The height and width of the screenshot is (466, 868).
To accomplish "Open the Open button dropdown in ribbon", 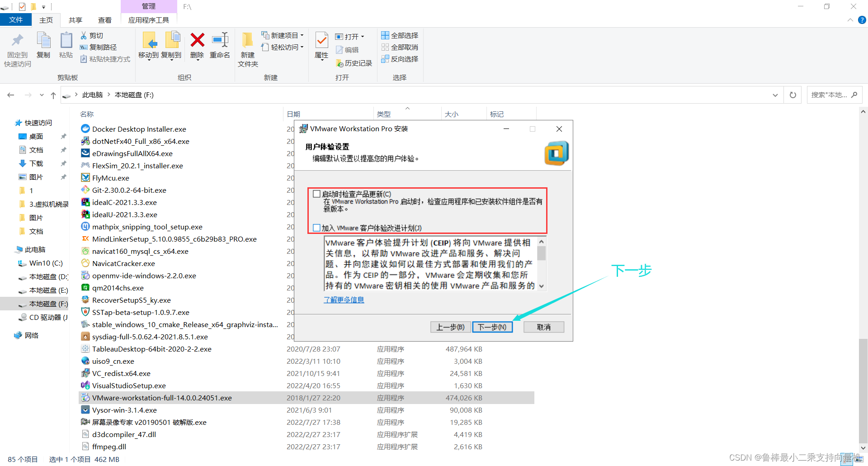I will click(349, 37).
